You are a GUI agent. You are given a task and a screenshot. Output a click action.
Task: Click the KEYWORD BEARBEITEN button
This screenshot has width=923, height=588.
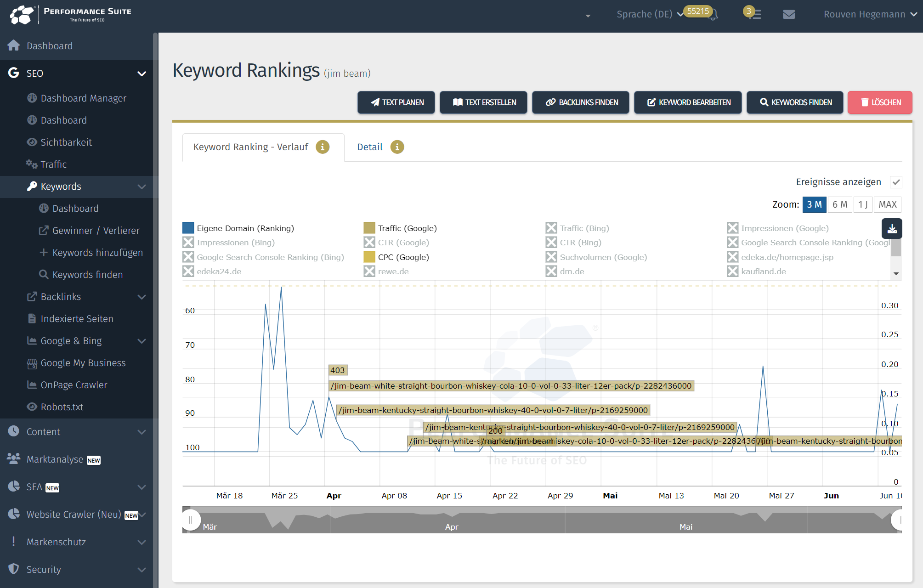click(688, 102)
